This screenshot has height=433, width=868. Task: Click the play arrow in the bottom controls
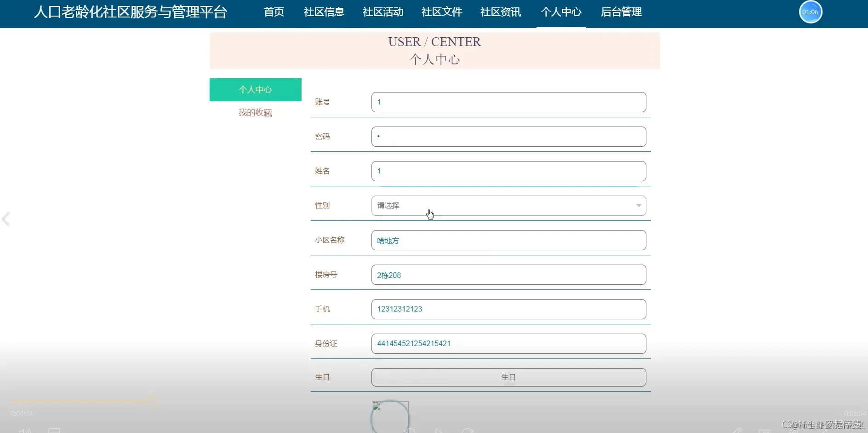[x=439, y=430]
